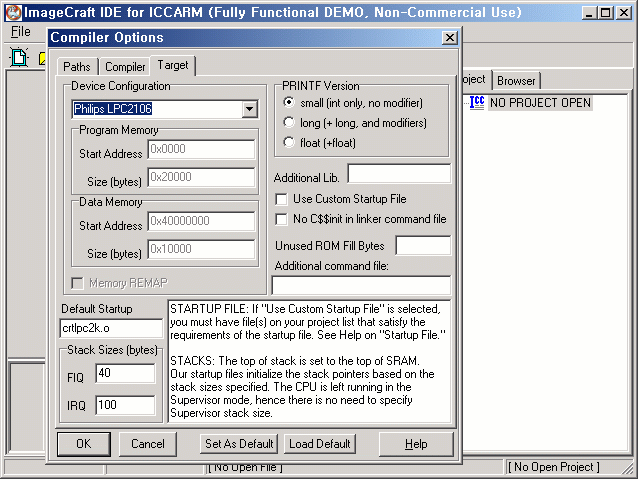Click Set As Default button
640x480 pixels.
coord(239,444)
